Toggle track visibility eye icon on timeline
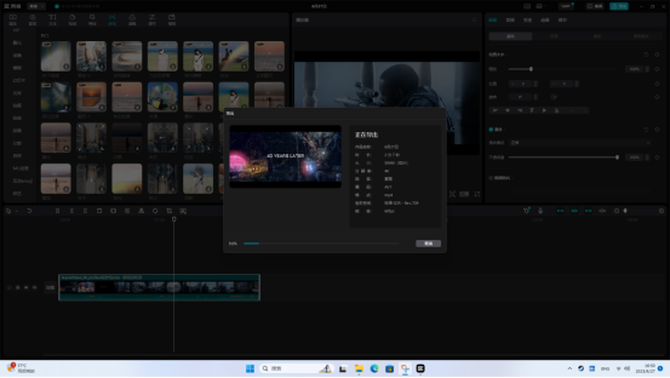This screenshot has width=670, height=378. click(x=26, y=287)
